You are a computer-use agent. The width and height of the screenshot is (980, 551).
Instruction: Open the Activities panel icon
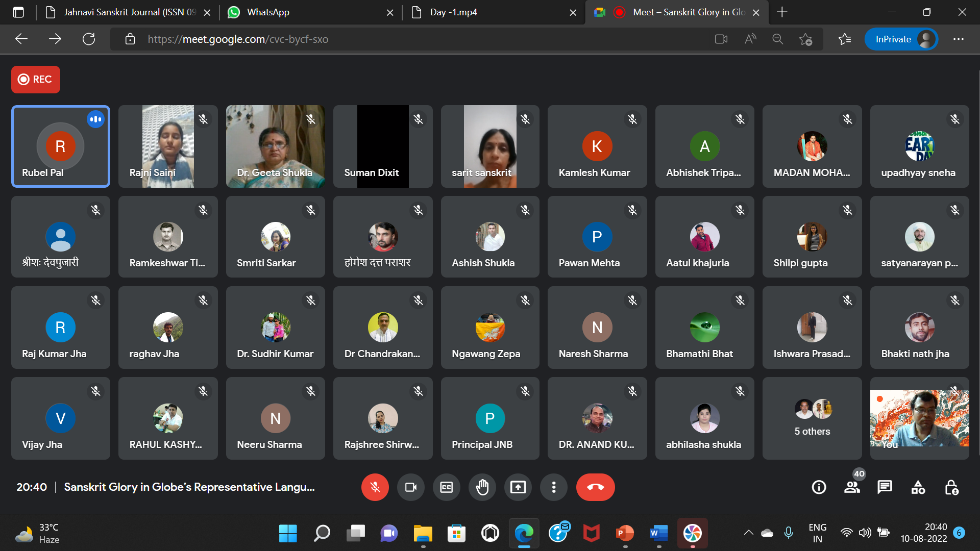coord(918,487)
